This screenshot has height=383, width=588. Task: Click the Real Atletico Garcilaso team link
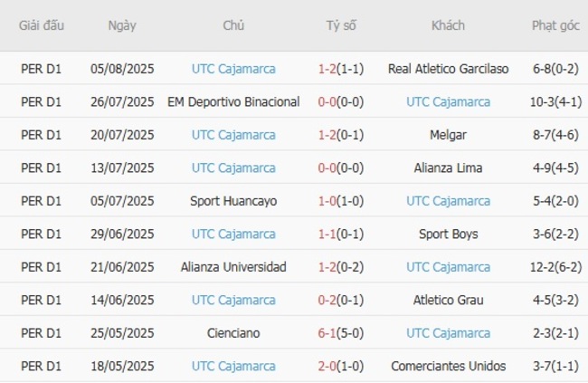[448, 69]
